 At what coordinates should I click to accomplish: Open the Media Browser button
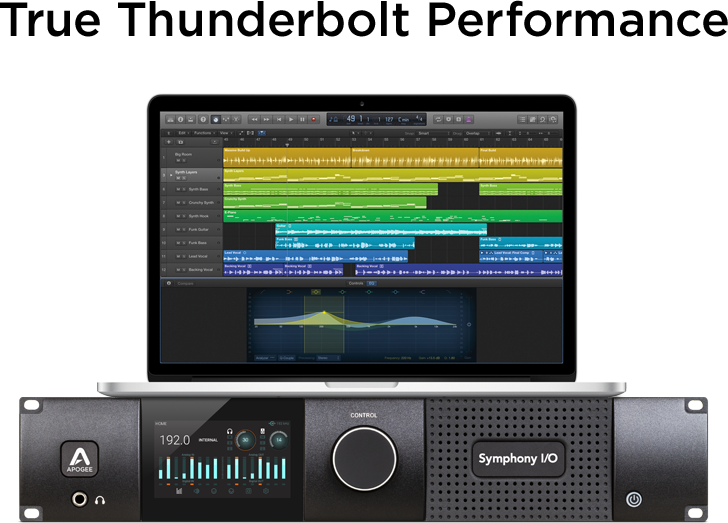click(x=553, y=119)
